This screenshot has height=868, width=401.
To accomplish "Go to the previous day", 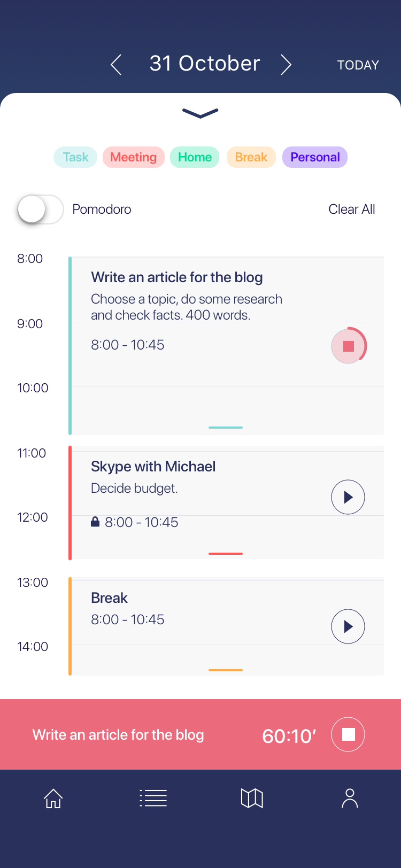I will [116, 65].
